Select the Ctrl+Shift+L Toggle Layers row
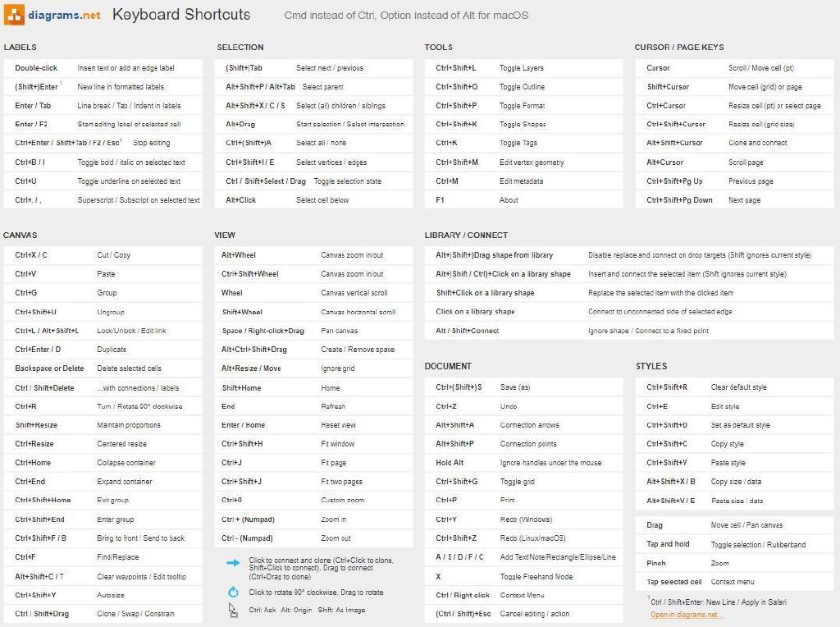 [x=521, y=68]
